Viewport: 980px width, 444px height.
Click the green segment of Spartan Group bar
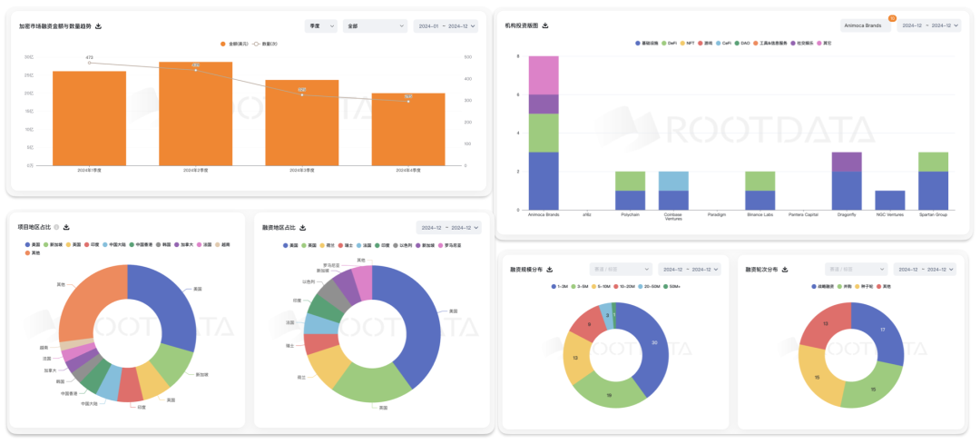933,162
